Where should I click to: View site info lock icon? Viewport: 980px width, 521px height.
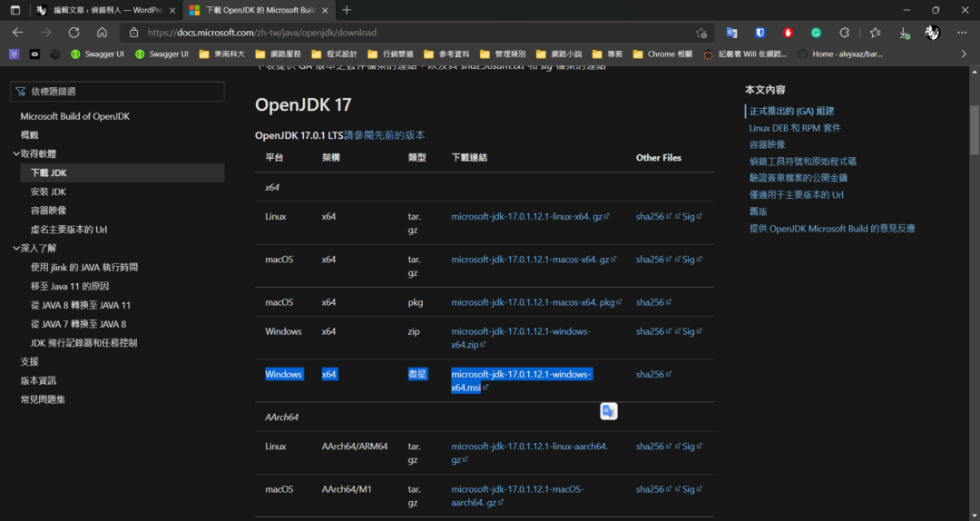click(133, 33)
